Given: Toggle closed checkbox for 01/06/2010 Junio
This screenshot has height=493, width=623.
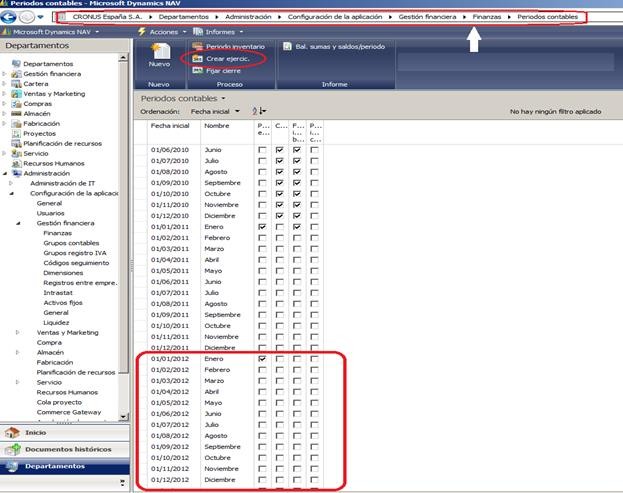Looking at the screenshot, I should (x=280, y=150).
